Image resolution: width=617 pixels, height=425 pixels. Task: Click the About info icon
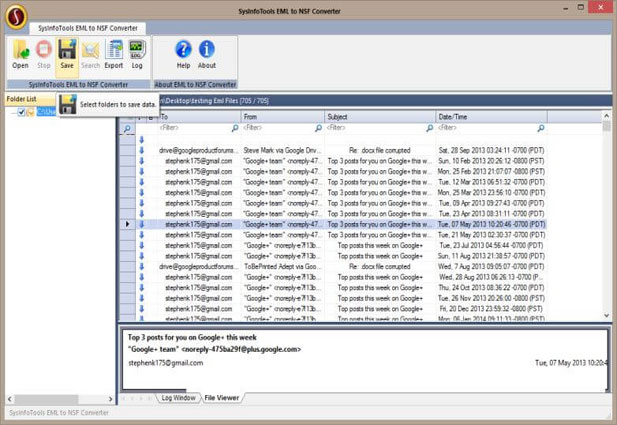pyautogui.click(x=207, y=55)
